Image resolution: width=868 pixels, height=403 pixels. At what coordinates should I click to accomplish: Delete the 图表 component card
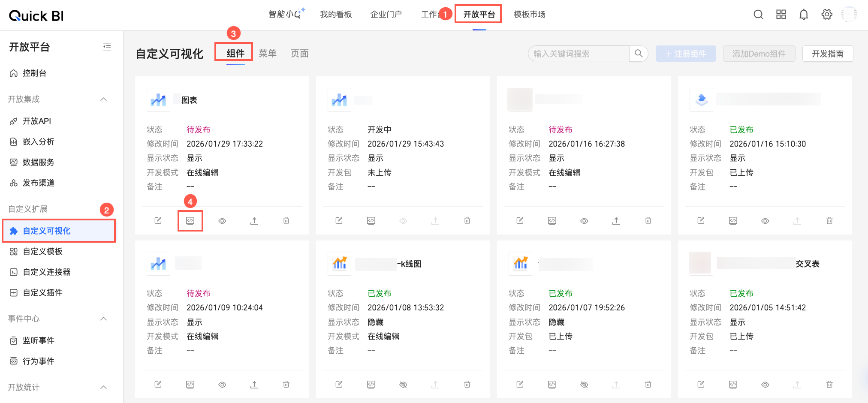(x=286, y=220)
